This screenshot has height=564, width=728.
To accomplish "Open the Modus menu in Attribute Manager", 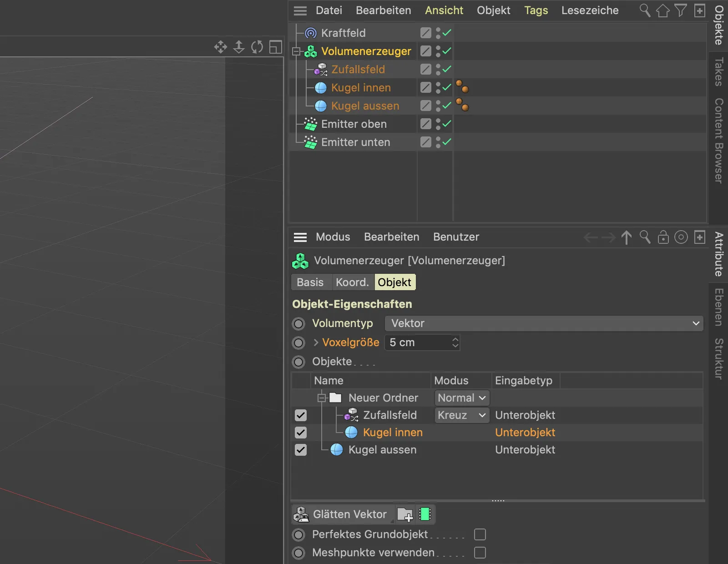I will tap(333, 237).
